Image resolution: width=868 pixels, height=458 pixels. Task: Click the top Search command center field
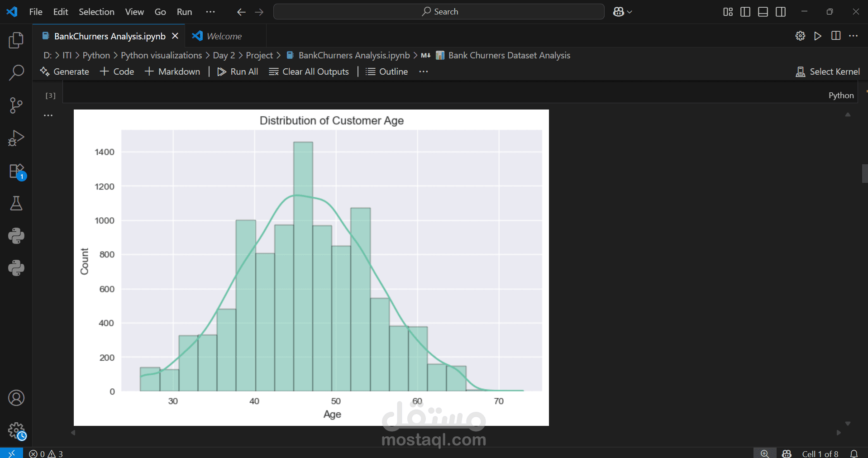click(439, 12)
